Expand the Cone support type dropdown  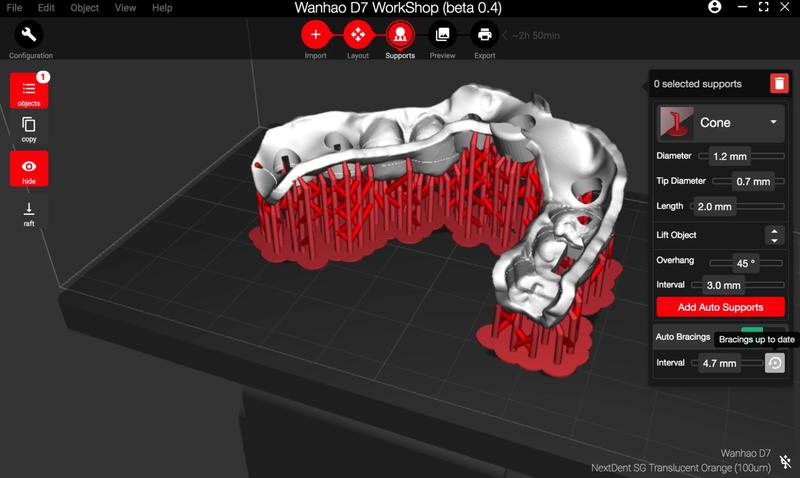[773, 123]
